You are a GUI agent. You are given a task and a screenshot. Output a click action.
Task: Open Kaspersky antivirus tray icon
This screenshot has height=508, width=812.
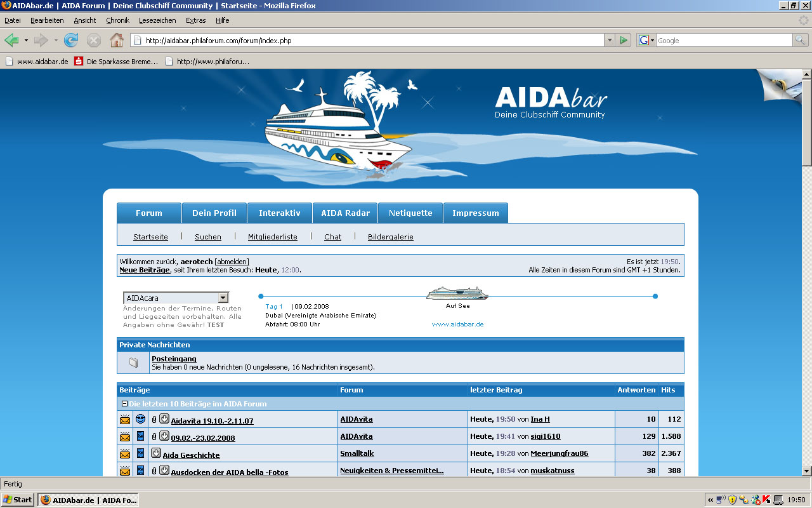pyautogui.click(x=766, y=500)
